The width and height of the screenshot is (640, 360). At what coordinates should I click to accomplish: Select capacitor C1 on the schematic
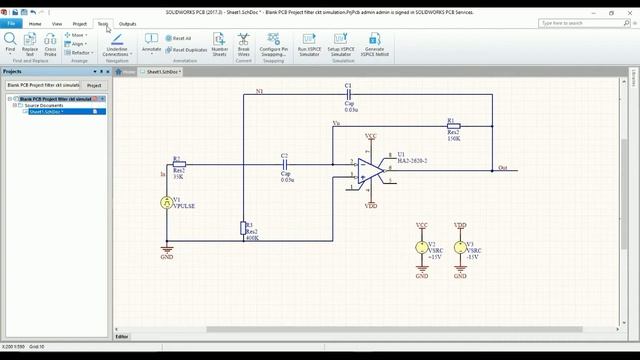coord(348,95)
